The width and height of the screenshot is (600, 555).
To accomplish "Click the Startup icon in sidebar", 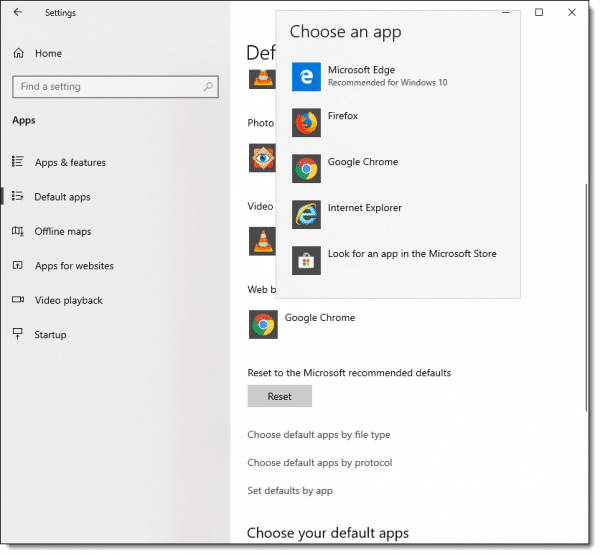I will (x=18, y=334).
